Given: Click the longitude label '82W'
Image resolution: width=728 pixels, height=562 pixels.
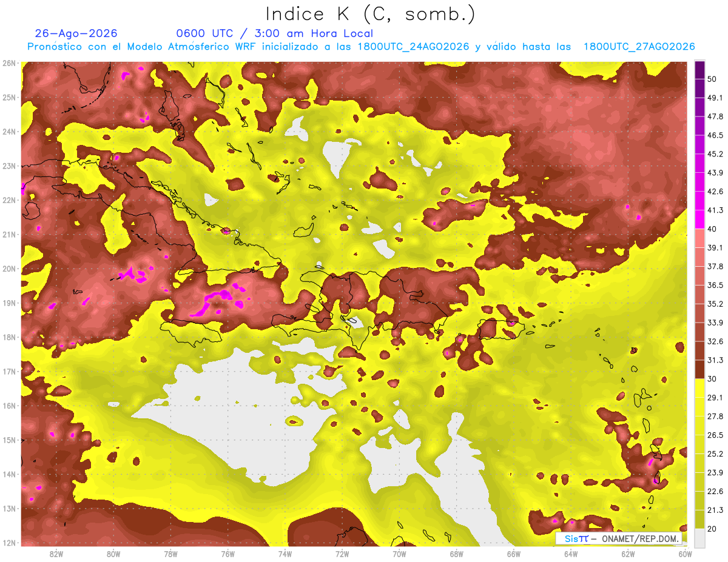Looking at the screenshot, I should pyautogui.click(x=56, y=554).
